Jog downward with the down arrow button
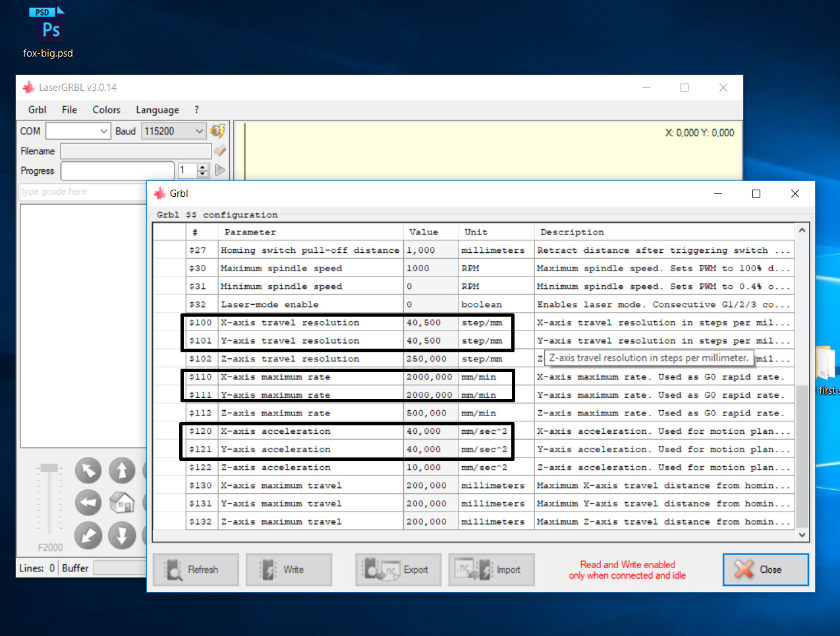This screenshot has height=636, width=840. coord(122,535)
